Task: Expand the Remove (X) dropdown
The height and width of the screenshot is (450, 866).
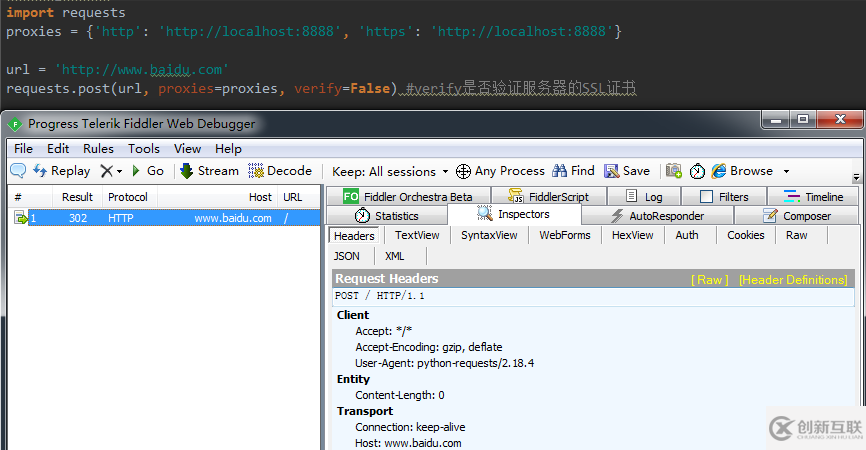Action: coord(119,172)
